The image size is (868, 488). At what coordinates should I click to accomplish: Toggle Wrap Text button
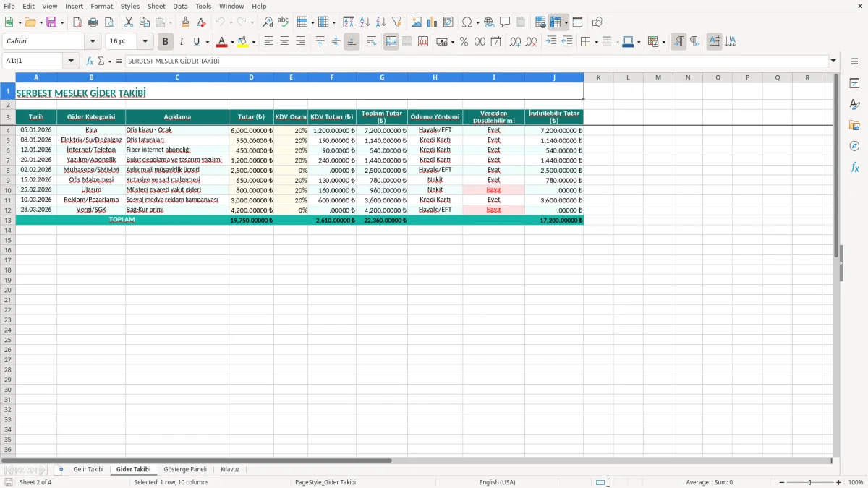pos(372,42)
